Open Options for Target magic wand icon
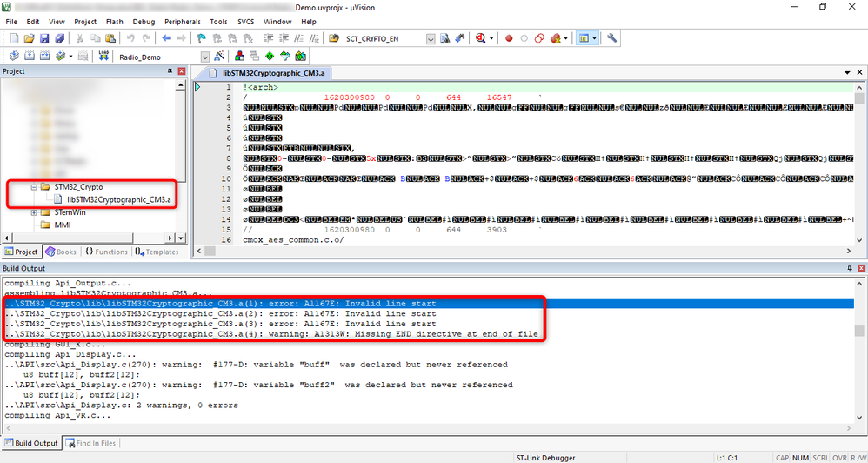The height and width of the screenshot is (463, 868). (x=219, y=56)
